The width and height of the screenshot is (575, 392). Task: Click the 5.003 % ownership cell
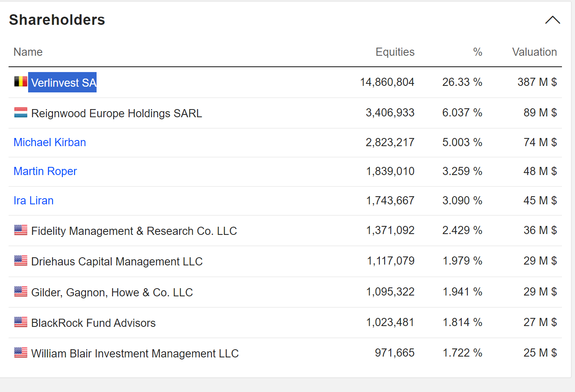[x=462, y=142]
